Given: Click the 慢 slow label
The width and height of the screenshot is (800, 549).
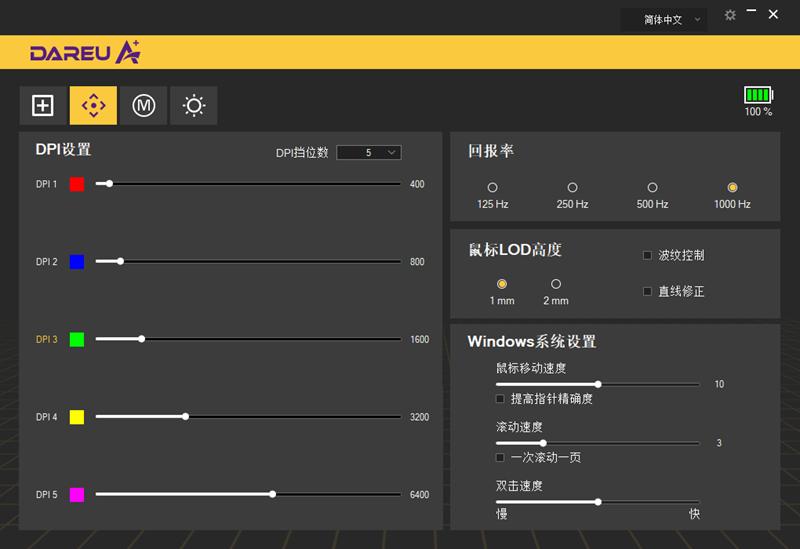Looking at the screenshot, I should (502, 514).
